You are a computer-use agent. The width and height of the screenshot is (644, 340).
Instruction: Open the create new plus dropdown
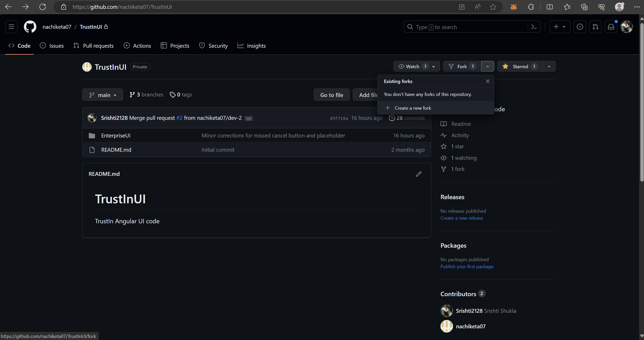560,27
